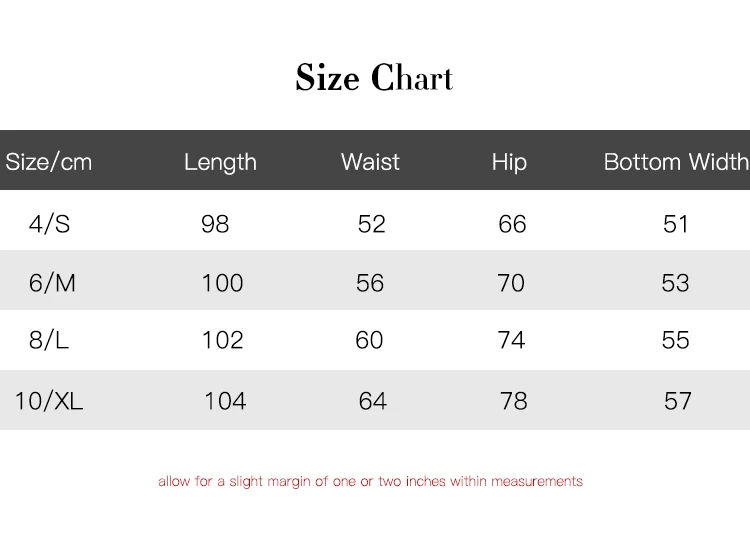Viewport: 750px width, 543px height.
Task: Select the length value 102
Action: point(222,341)
